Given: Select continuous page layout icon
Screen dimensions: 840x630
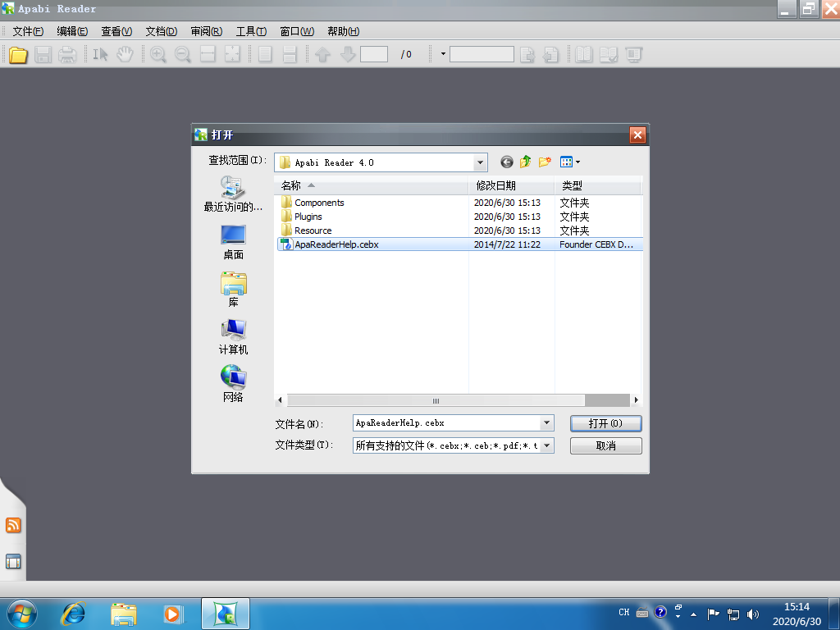Looking at the screenshot, I should click(290, 55).
